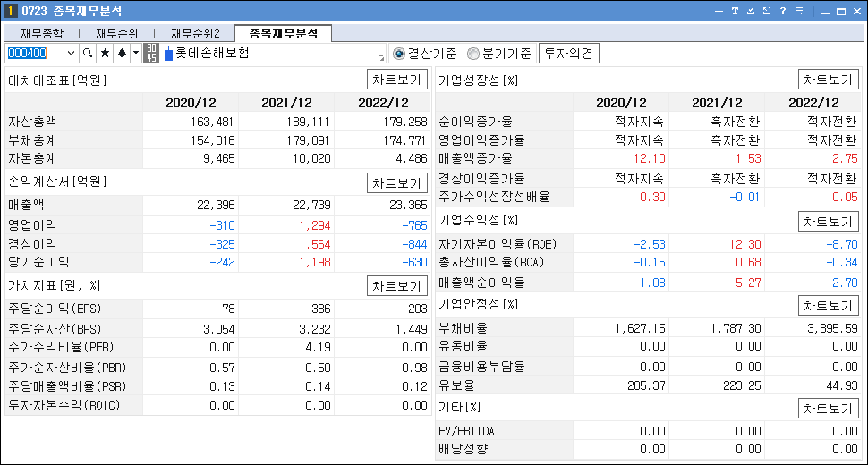This screenshot has height=465, width=868.
Task: Click 2020/12 부채총계 value 154,016
Action: (x=213, y=140)
